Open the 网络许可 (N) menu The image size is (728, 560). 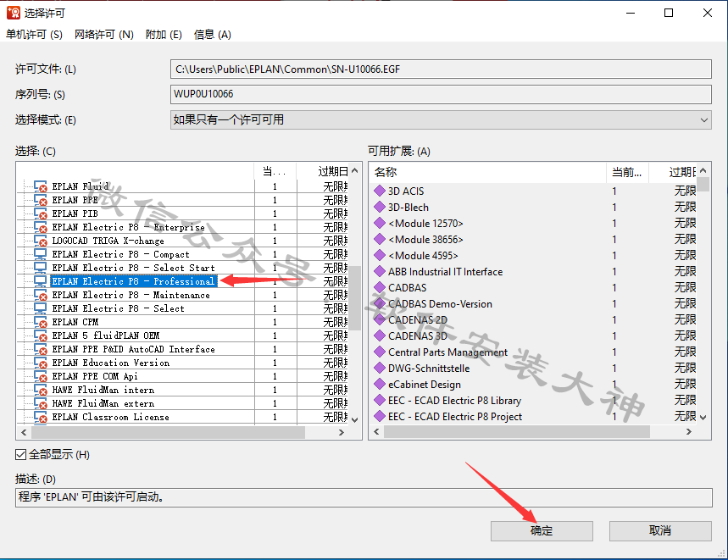(x=104, y=35)
